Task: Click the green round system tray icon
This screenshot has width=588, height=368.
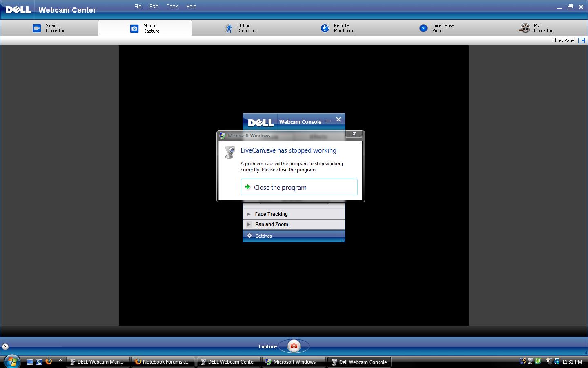Action: click(538, 361)
